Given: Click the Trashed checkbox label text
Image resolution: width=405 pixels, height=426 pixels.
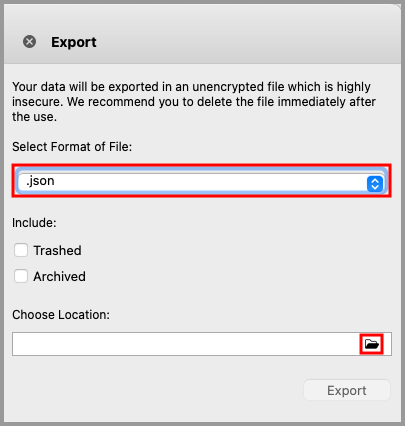Looking at the screenshot, I should 57,250.
